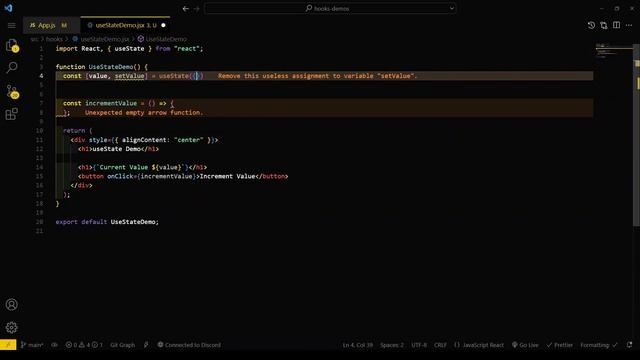Change the UTF-8 file encoding
The image size is (640, 360).
pyautogui.click(x=419, y=345)
